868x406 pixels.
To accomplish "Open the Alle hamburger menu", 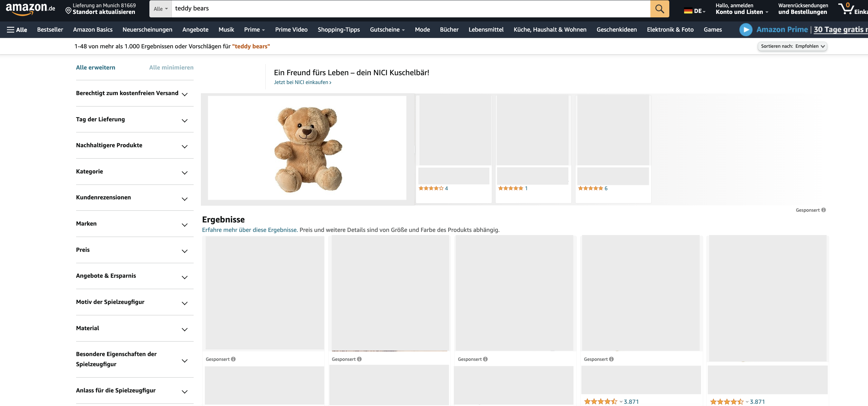I will pos(17,30).
